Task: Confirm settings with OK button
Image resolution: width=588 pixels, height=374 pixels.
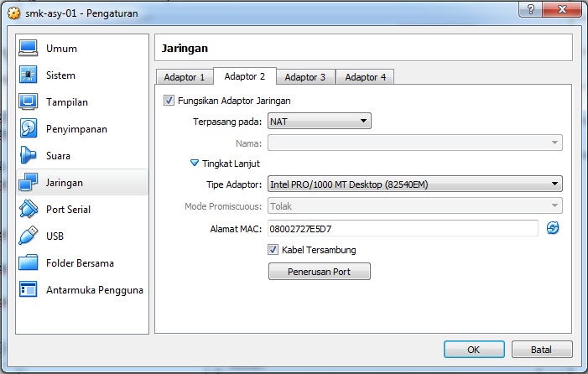Action: coord(474,350)
